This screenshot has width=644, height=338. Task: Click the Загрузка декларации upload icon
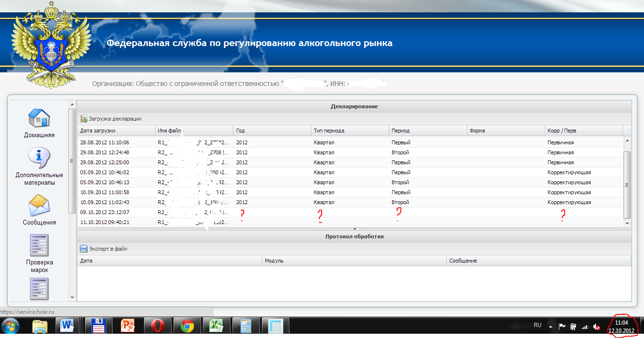point(84,119)
